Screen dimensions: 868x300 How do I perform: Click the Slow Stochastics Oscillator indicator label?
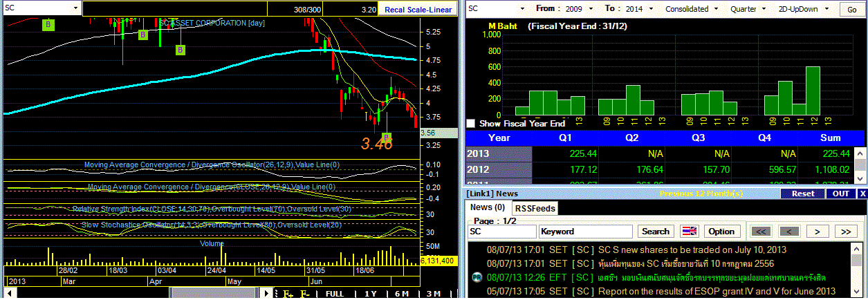click(212, 225)
